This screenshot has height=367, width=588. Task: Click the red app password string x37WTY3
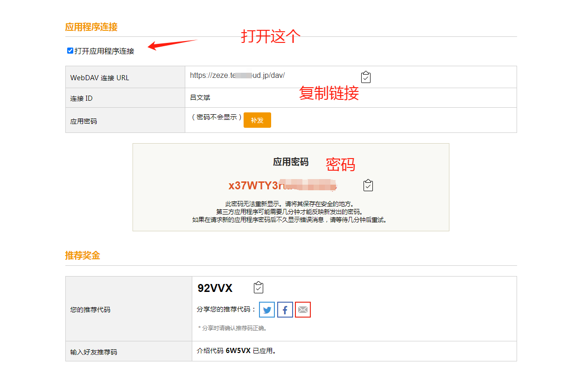click(x=256, y=186)
